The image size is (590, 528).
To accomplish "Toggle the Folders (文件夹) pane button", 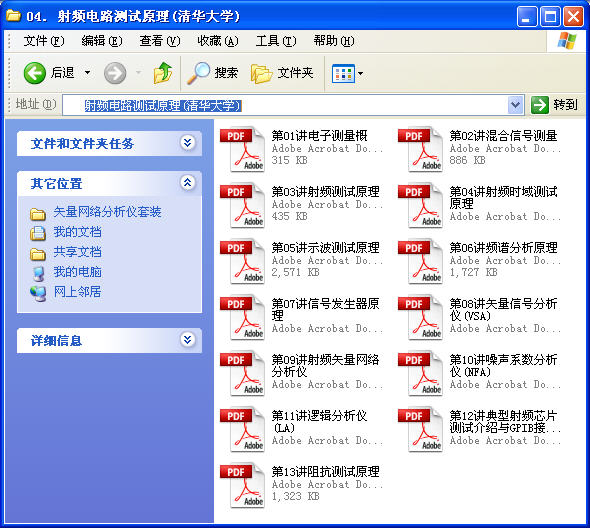I will [x=282, y=73].
